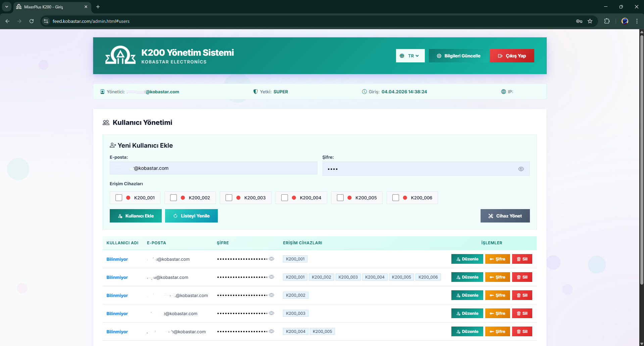The height and width of the screenshot is (346, 644).
Task: Reload the page
Action: (32, 21)
